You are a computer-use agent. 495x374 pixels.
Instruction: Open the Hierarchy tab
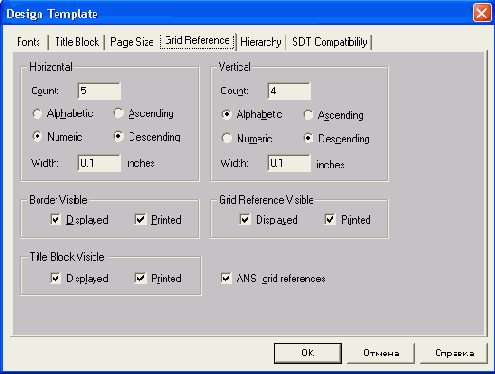point(261,42)
